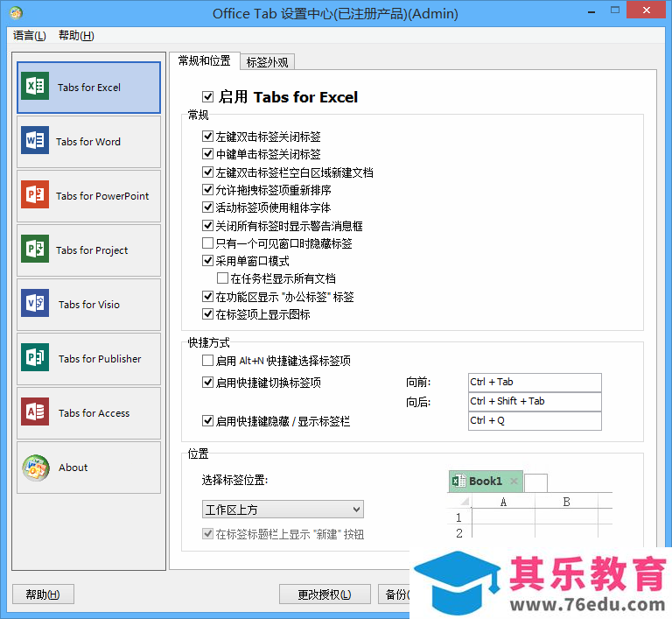Click the Excel icon on Book1 preview tab
Image resolution: width=672 pixels, height=619 pixels.
(x=459, y=481)
